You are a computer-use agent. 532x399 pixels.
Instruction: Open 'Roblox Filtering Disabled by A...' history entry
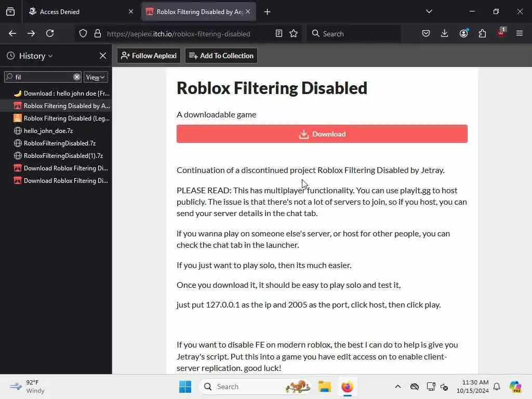point(56,106)
